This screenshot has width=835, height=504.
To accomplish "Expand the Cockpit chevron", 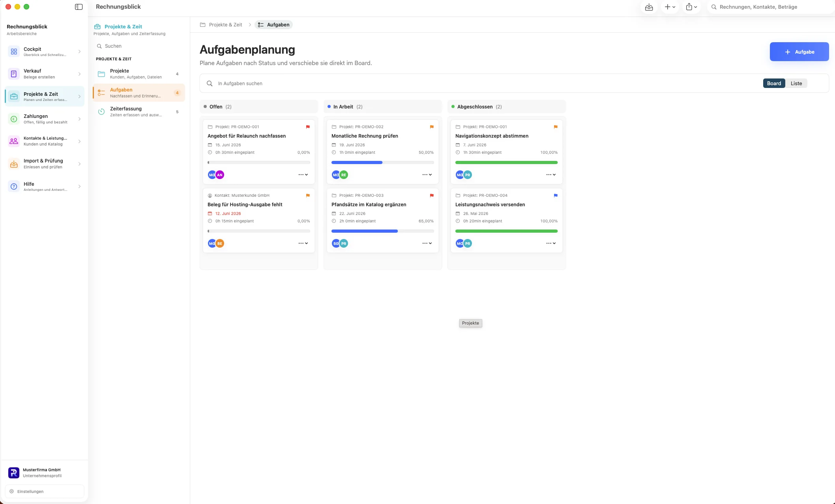I will click(79, 52).
